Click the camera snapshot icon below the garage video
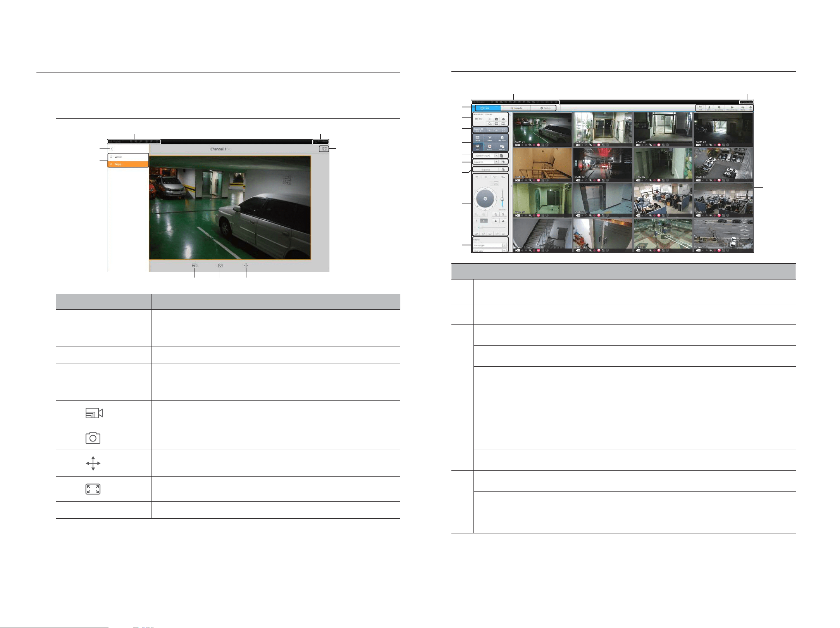840x628 pixels. [x=220, y=266]
